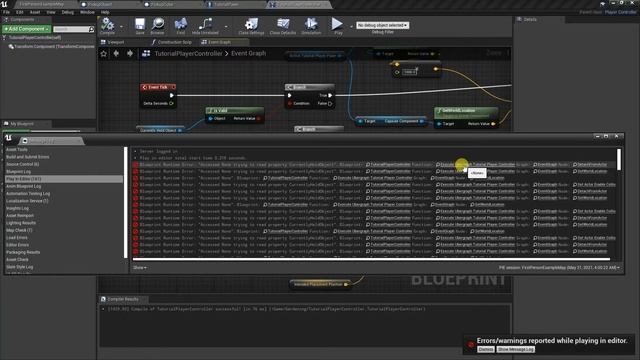
Task: Open Class Settings from the toolbar
Action: pyautogui.click(x=251, y=26)
